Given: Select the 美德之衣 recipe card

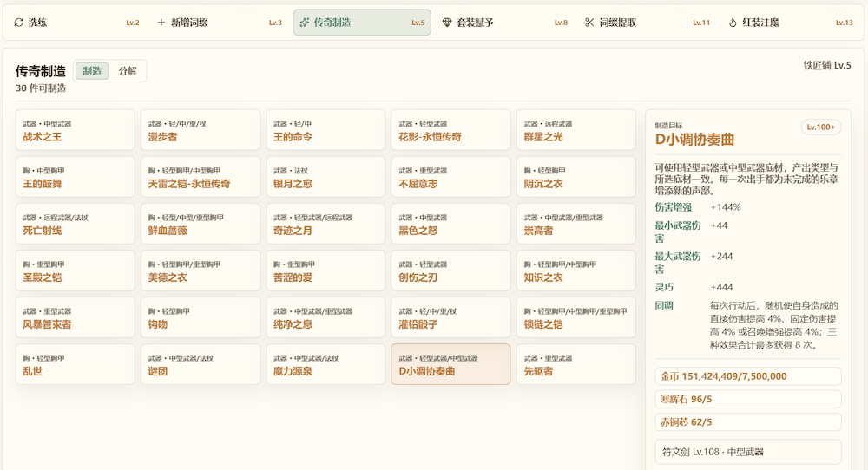Looking at the screenshot, I should [201, 271].
